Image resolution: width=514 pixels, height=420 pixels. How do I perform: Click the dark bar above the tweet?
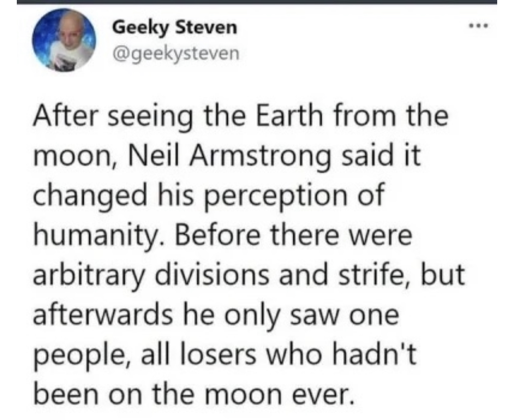257,2
